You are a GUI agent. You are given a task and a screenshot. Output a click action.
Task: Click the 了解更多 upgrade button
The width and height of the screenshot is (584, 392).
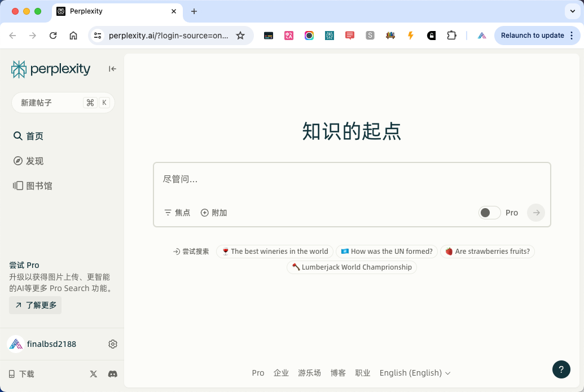click(35, 305)
